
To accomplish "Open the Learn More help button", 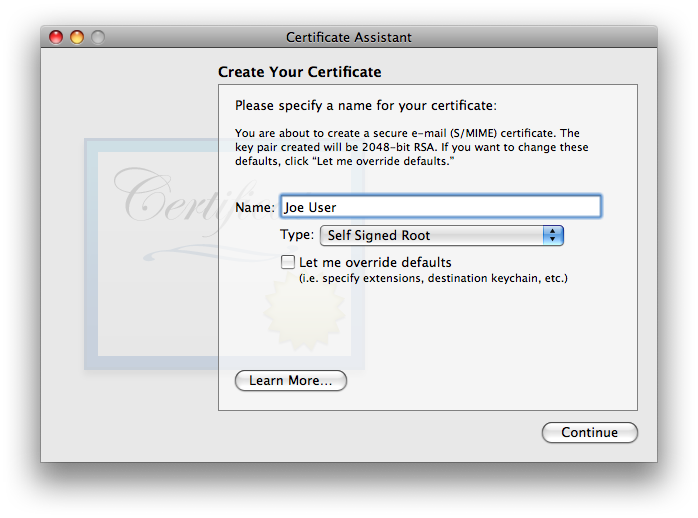I will (x=291, y=380).
